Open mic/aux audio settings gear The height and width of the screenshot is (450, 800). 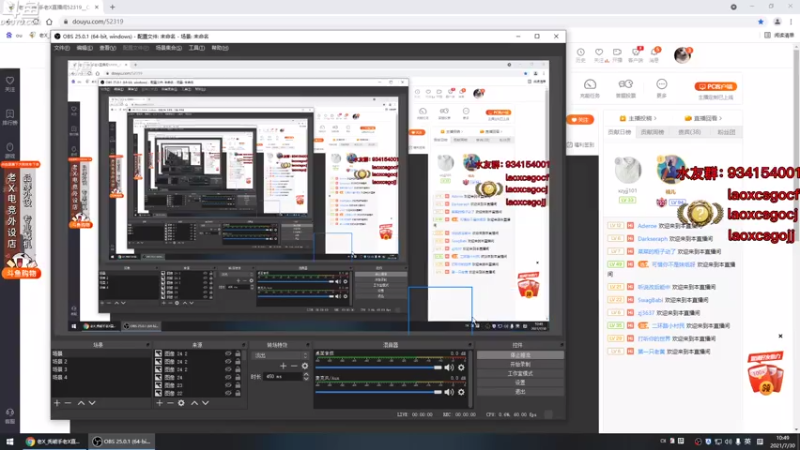tap(461, 392)
